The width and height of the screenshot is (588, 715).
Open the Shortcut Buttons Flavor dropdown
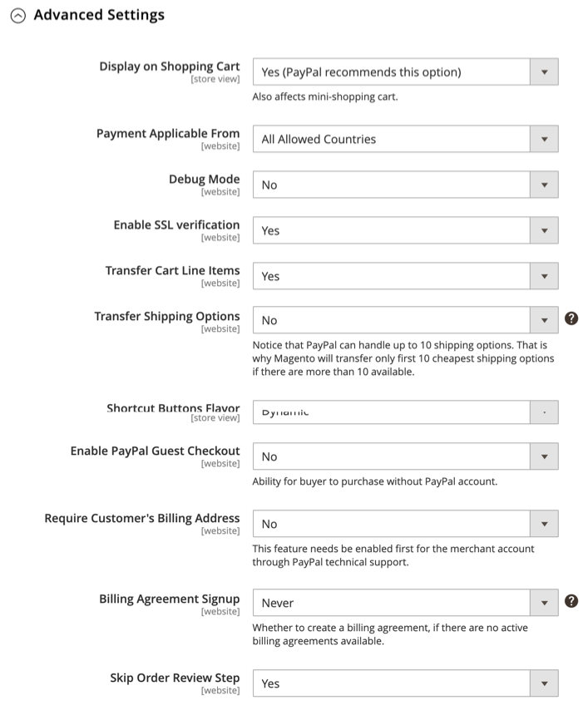coord(404,412)
